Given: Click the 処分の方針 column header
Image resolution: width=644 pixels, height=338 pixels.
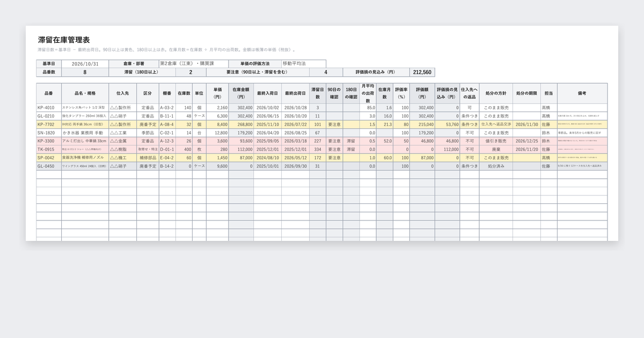Looking at the screenshot, I should pos(496,93).
